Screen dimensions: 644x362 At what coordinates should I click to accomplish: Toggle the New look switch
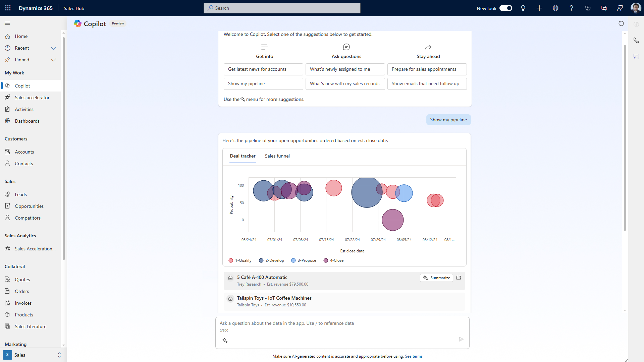pos(505,8)
